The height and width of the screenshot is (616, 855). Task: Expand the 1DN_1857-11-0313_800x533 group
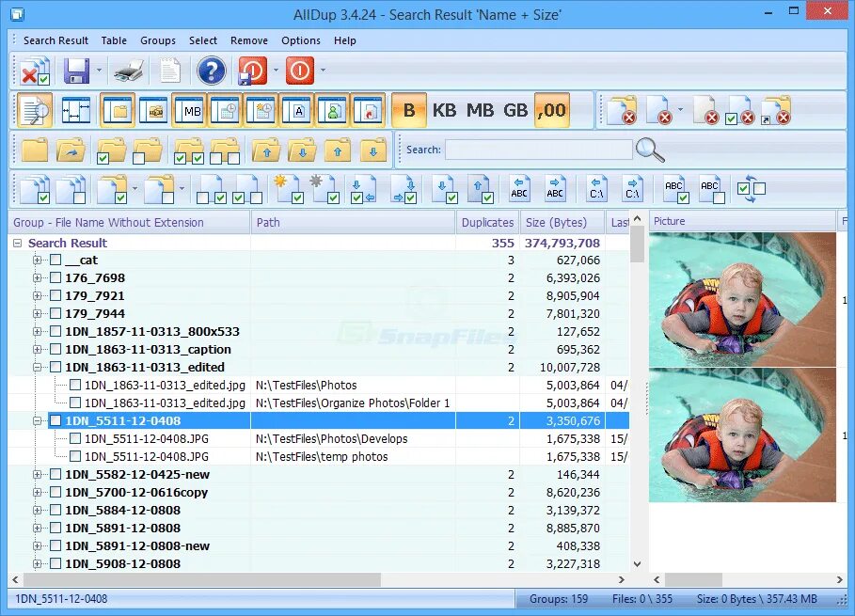coord(37,331)
